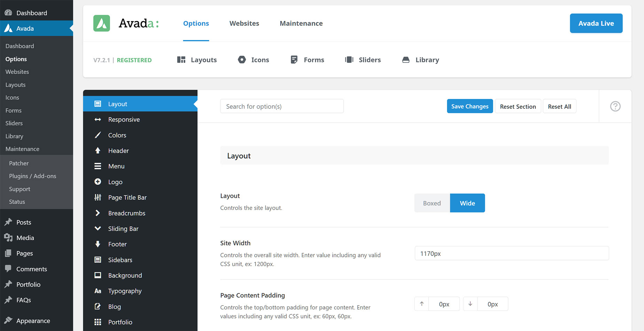Click the Media icon in WordPress menu

(x=8, y=237)
